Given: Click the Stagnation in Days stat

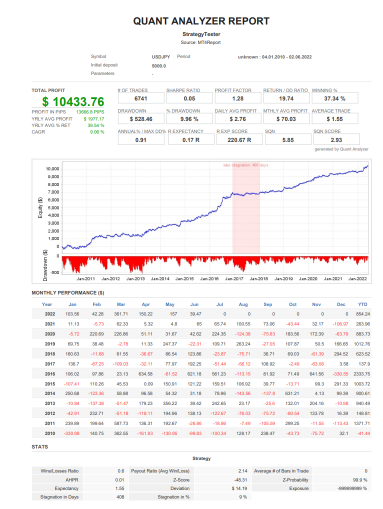Looking at the screenshot, I should pos(59,497).
